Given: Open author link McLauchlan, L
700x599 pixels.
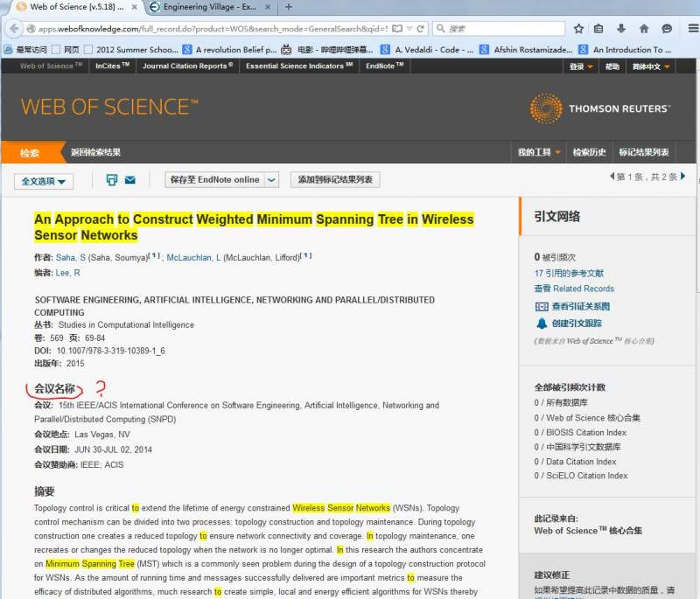Looking at the screenshot, I should pyautogui.click(x=193, y=257).
